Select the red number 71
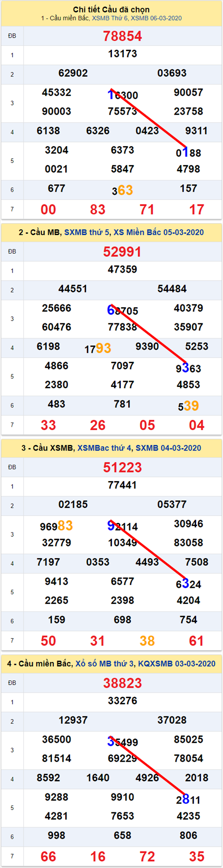Screen dimensions: 223x868 (147, 209)
